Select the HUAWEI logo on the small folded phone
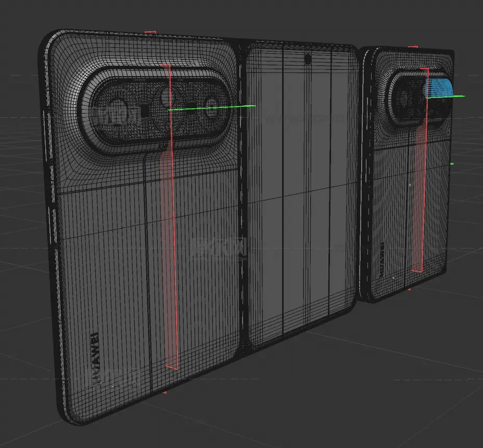 pyautogui.click(x=380, y=256)
